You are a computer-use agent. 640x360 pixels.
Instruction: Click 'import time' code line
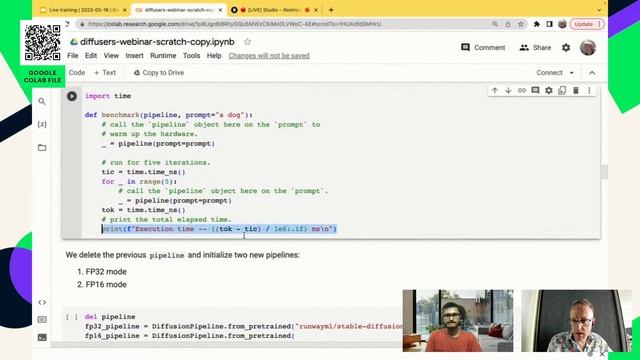tap(108, 96)
